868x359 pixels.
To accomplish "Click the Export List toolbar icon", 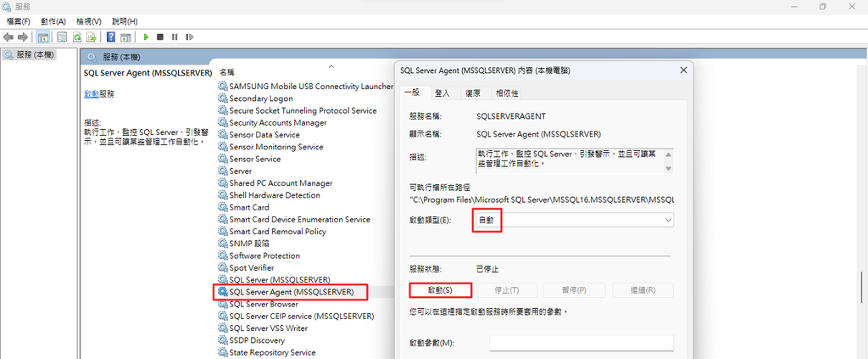I will (x=92, y=37).
